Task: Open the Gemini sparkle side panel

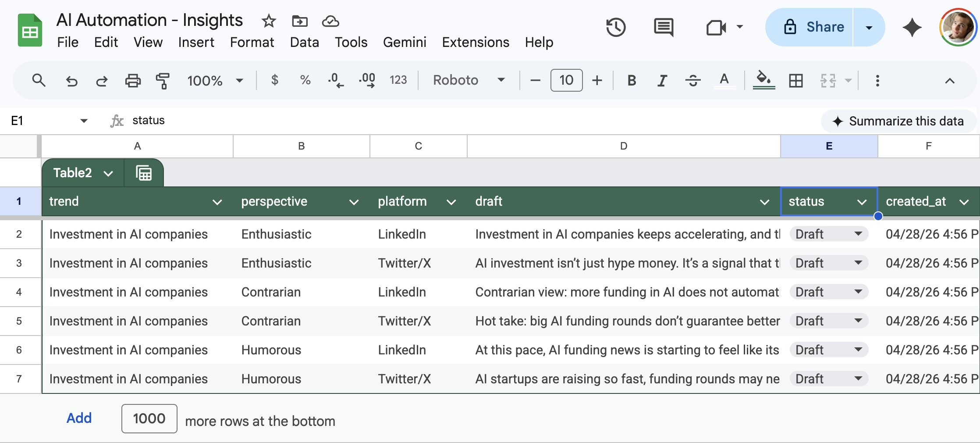Action: (x=912, y=27)
